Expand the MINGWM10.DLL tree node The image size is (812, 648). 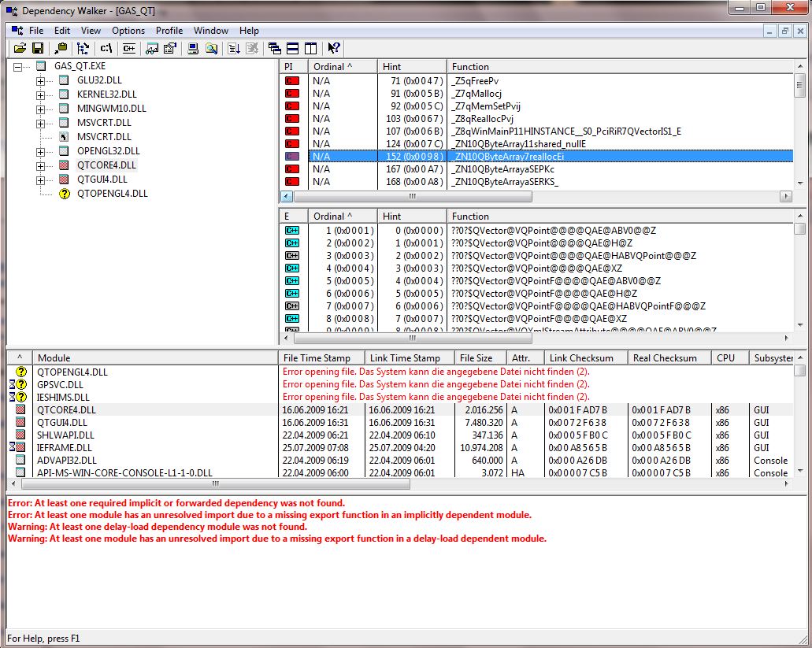pos(40,109)
